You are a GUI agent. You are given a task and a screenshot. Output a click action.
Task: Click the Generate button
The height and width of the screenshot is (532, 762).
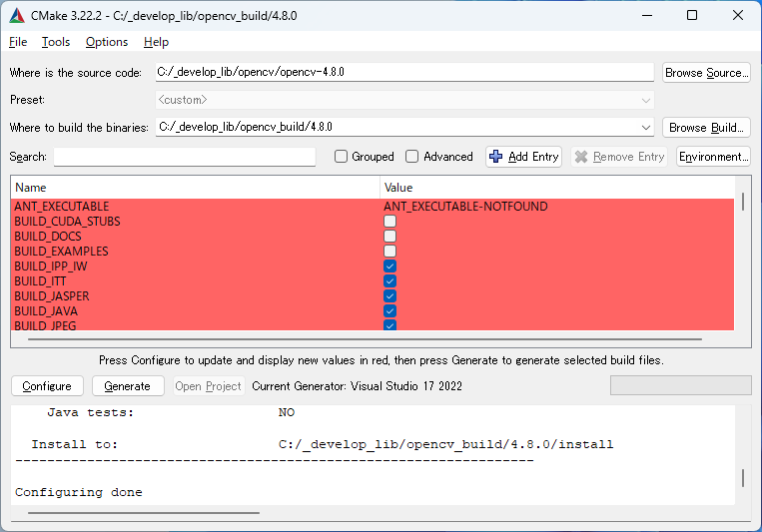pos(127,386)
